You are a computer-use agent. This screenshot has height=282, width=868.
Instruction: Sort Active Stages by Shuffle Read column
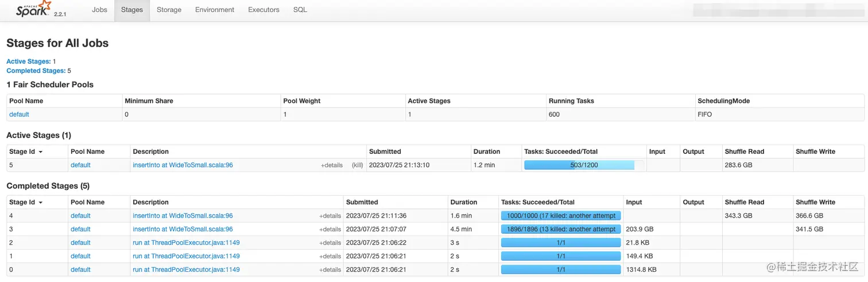(x=745, y=152)
